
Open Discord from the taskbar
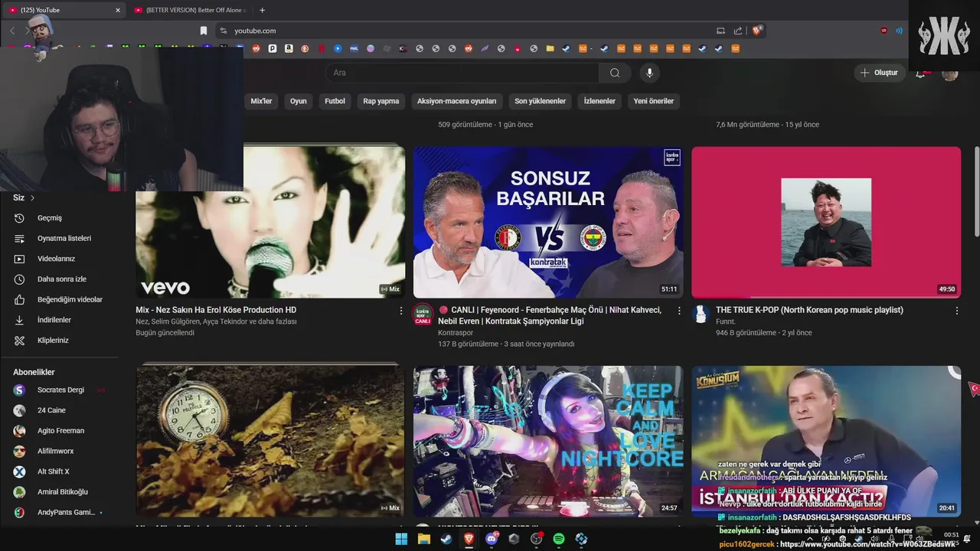tap(492, 539)
